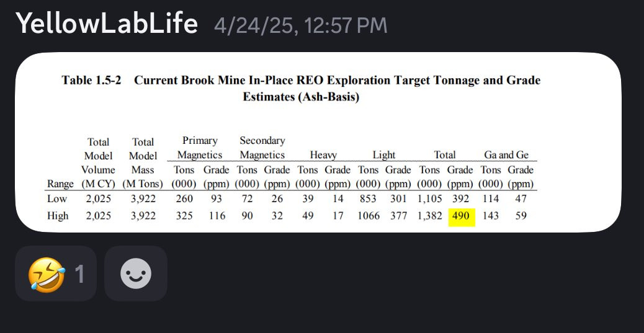644x333 pixels.
Task: Open the table image attachment
Action: 318,142
